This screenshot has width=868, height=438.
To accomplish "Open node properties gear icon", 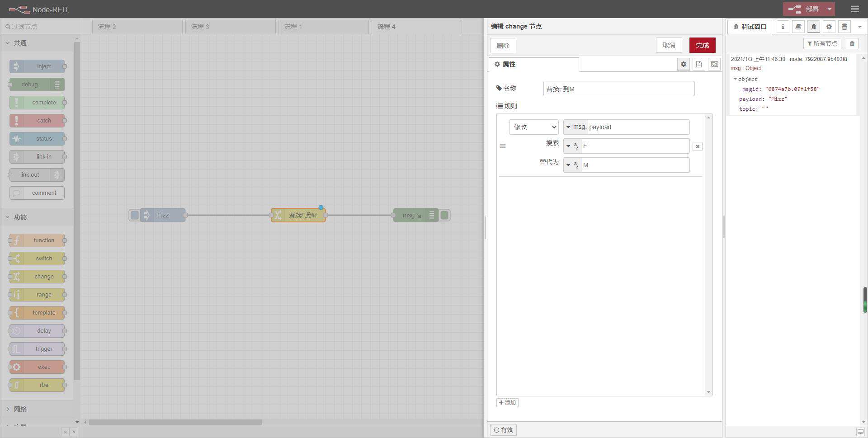I will (683, 64).
